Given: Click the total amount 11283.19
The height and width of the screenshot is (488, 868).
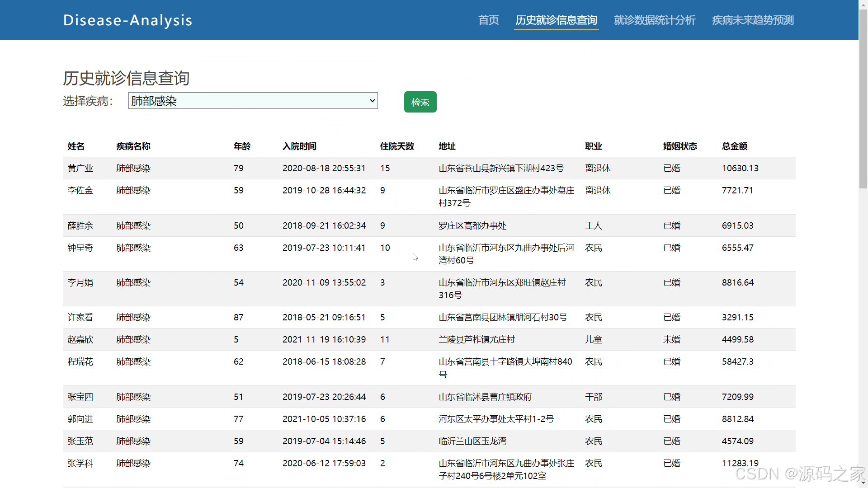Looking at the screenshot, I should click(x=740, y=463).
